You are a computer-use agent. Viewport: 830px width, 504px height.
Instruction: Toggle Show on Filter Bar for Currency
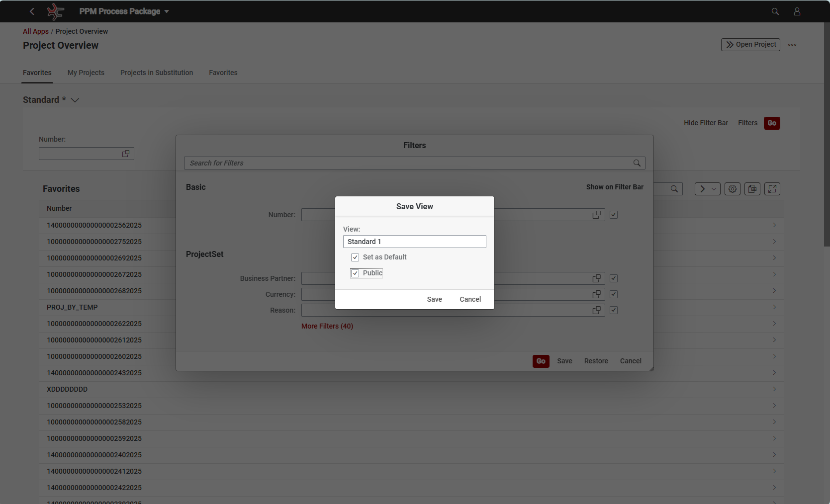[614, 294]
